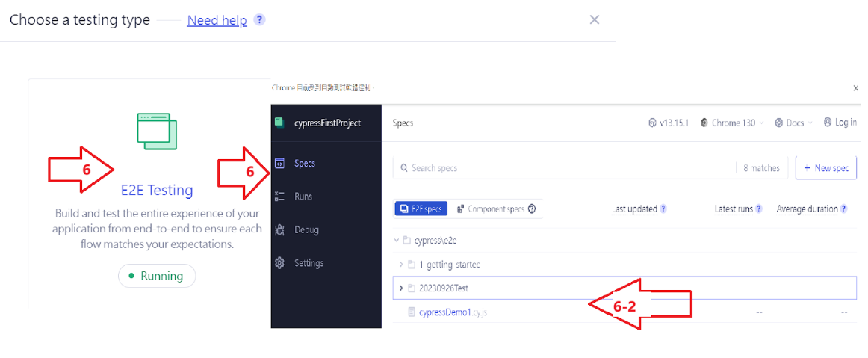Close the Choose a testing type dialog
The height and width of the screenshot is (358, 868).
pyautogui.click(x=595, y=20)
